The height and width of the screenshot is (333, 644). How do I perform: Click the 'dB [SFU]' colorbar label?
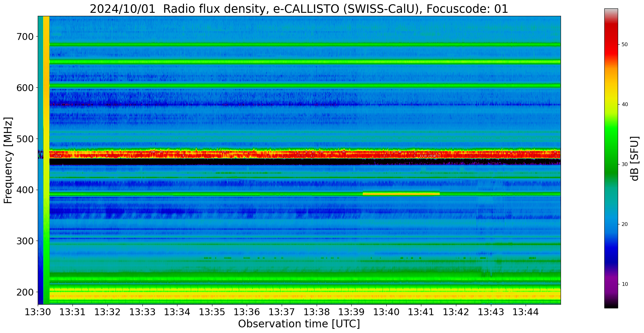pos(635,159)
